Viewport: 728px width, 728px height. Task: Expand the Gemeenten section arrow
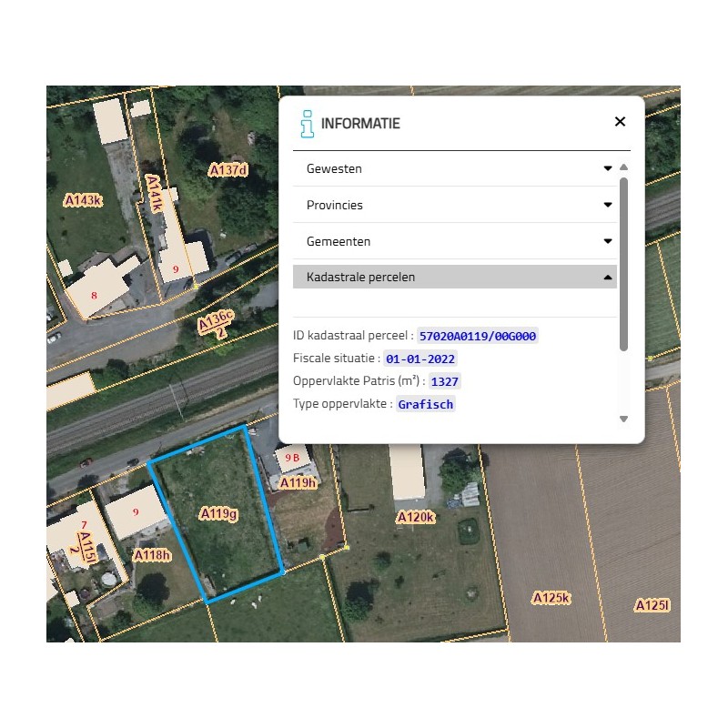[x=607, y=241]
